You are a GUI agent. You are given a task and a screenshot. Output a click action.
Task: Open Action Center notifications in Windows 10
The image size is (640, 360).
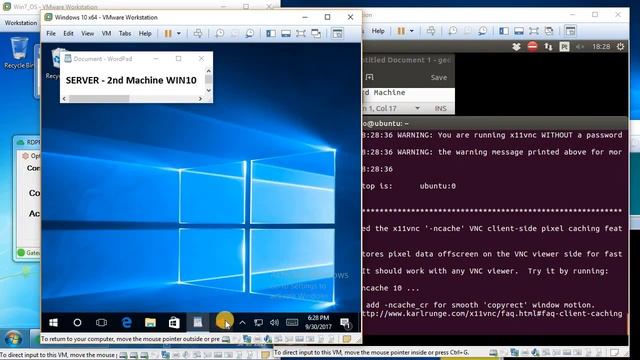[x=345, y=323]
